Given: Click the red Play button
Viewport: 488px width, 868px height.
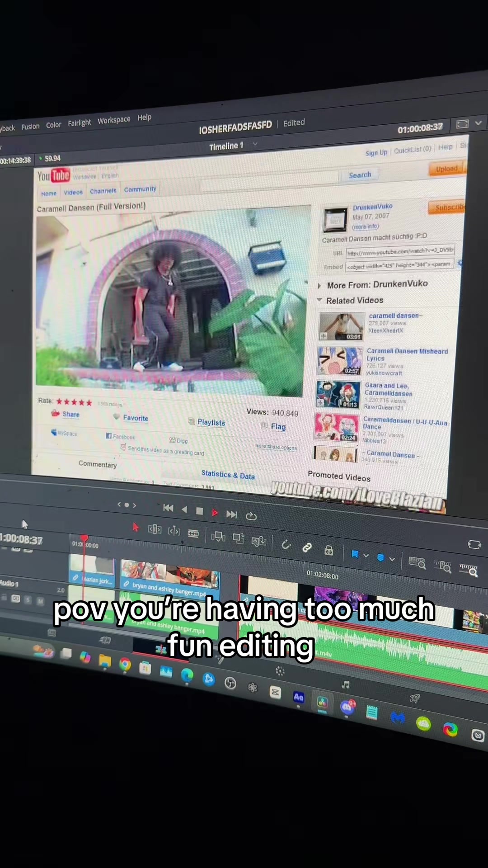Looking at the screenshot, I should pos(215,513).
